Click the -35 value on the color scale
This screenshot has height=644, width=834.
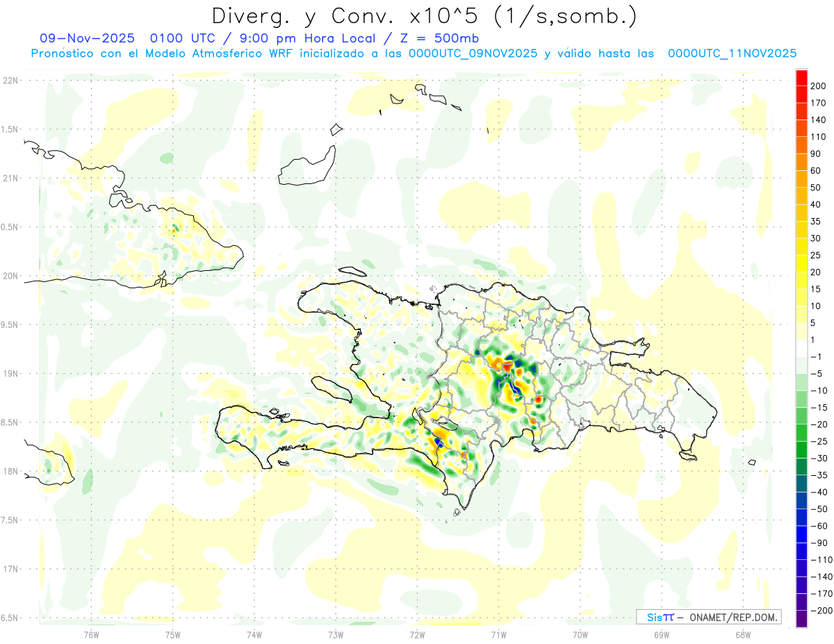coord(818,475)
